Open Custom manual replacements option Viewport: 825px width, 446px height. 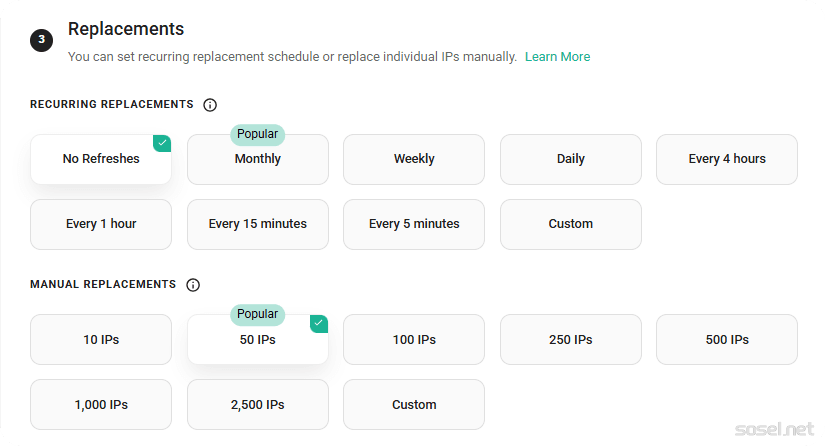(414, 405)
